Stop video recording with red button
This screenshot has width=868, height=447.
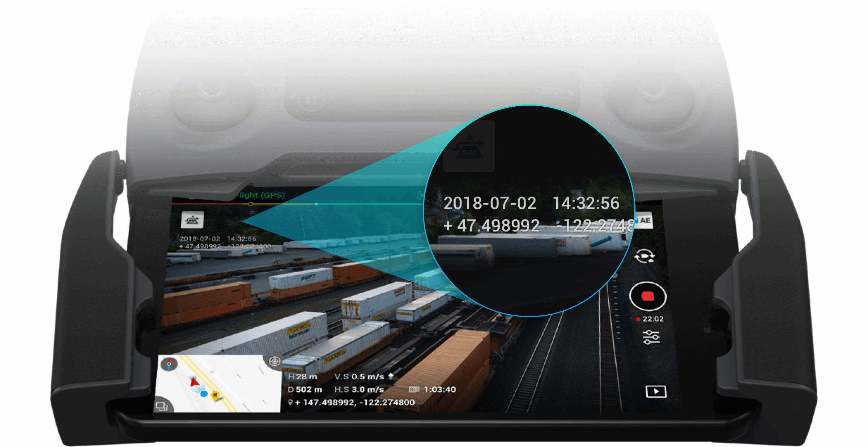coord(647,297)
